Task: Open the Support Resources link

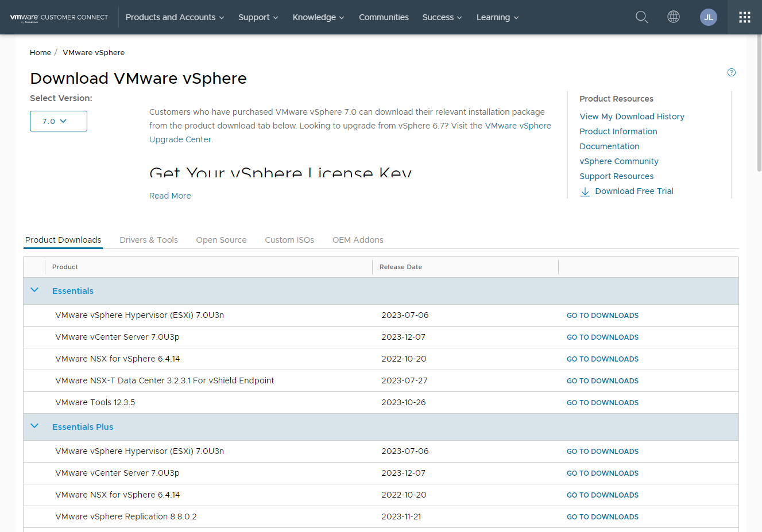Action: coord(617,176)
